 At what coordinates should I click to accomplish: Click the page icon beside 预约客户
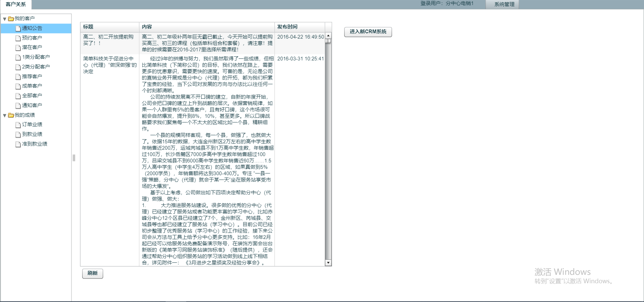(18, 38)
